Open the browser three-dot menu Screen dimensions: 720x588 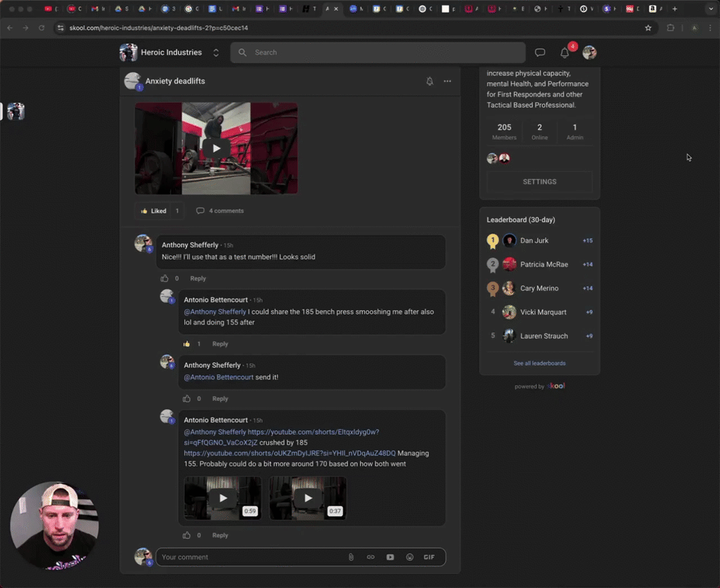pos(710,28)
